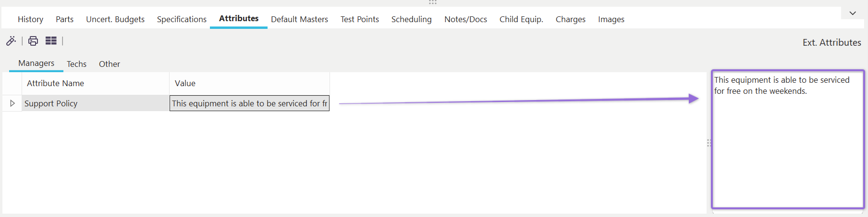Click the printer icon
This screenshot has width=868, height=217.
pos(33,41)
